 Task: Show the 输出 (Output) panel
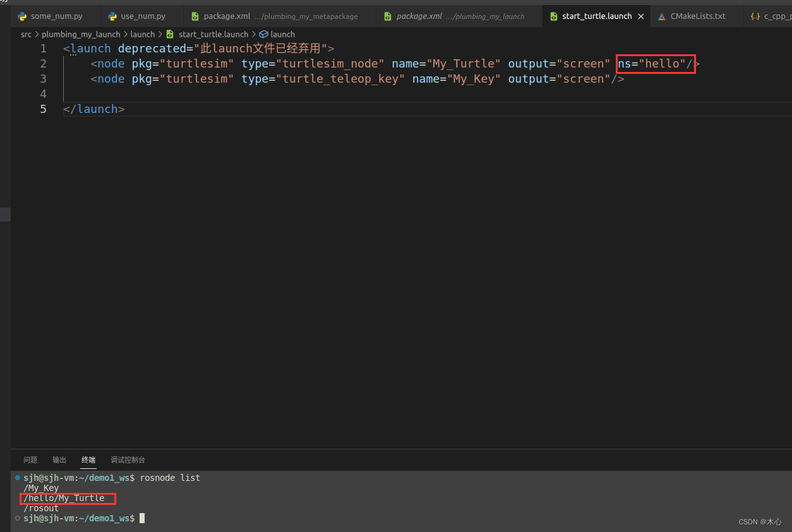(59, 460)
